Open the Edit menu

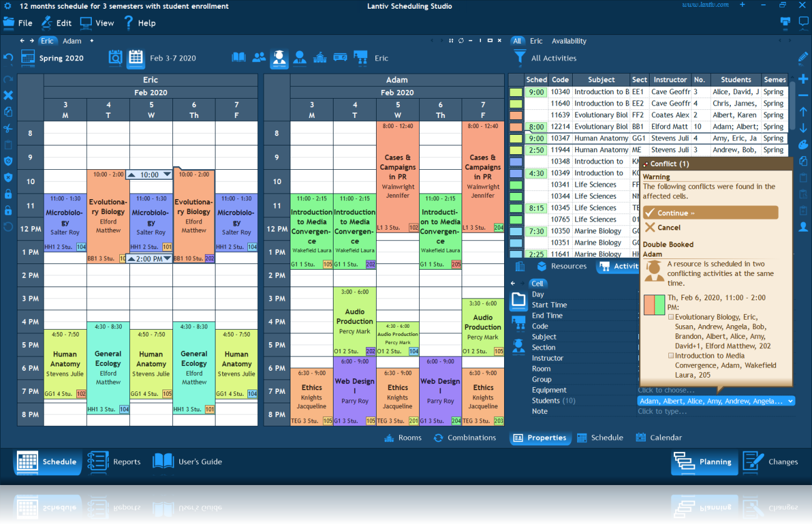point(56,23)
